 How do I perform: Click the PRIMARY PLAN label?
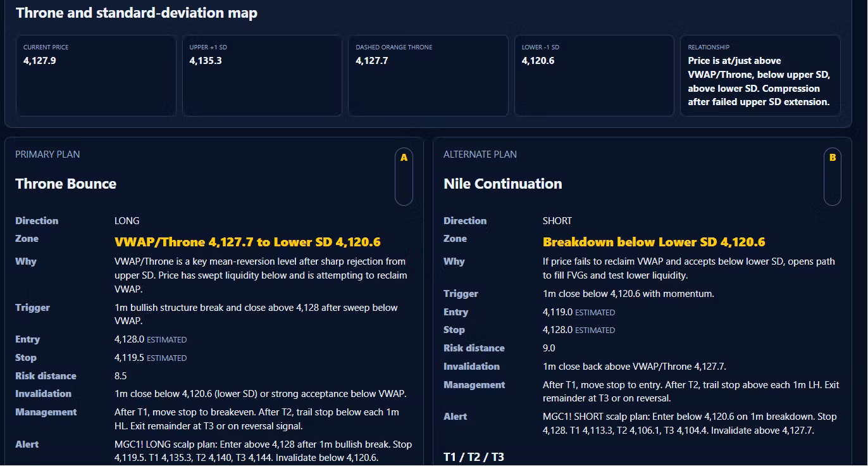pyautogui.click(x=47, y=154)
